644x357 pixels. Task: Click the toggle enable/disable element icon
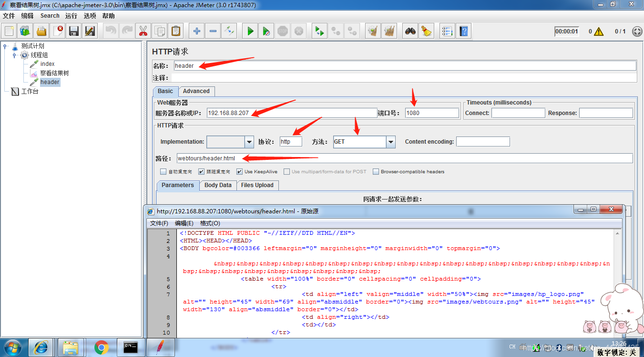pyautogui.click(x=229, y=31)
